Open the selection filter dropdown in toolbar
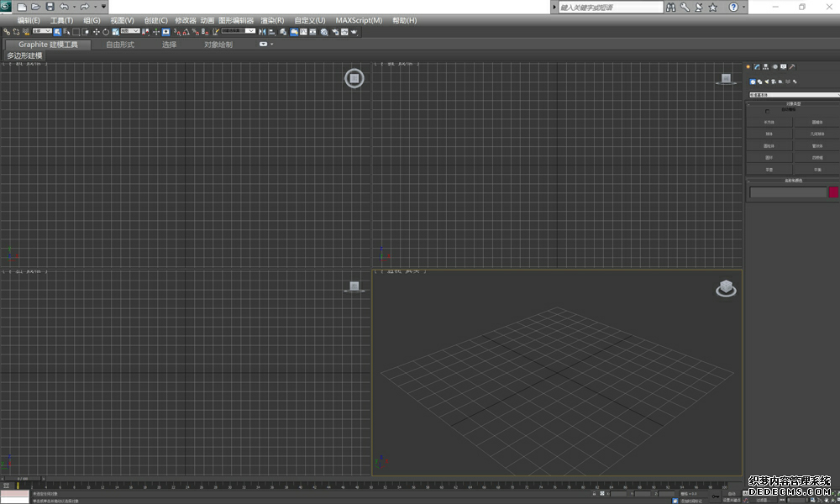840x504 pixels. [x=42, y=31]
